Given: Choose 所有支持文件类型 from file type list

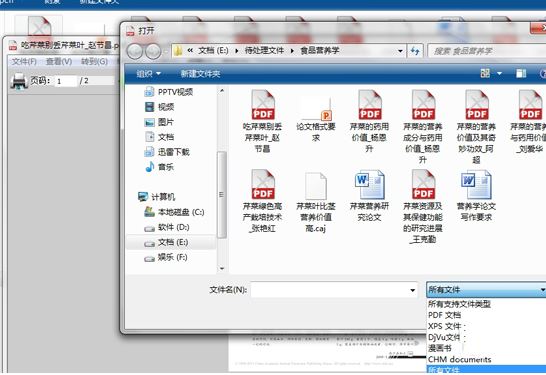Looking at the screenshot, I should click(x=459, y=304).
